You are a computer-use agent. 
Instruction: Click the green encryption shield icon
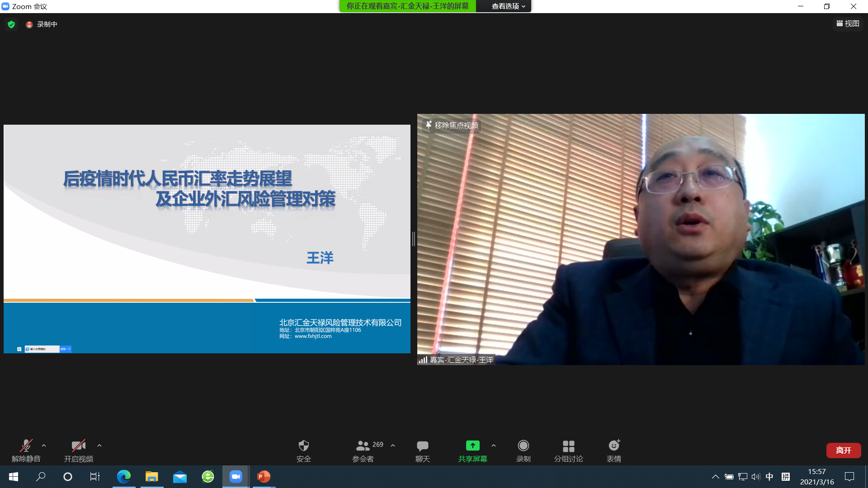click(11, 24)
